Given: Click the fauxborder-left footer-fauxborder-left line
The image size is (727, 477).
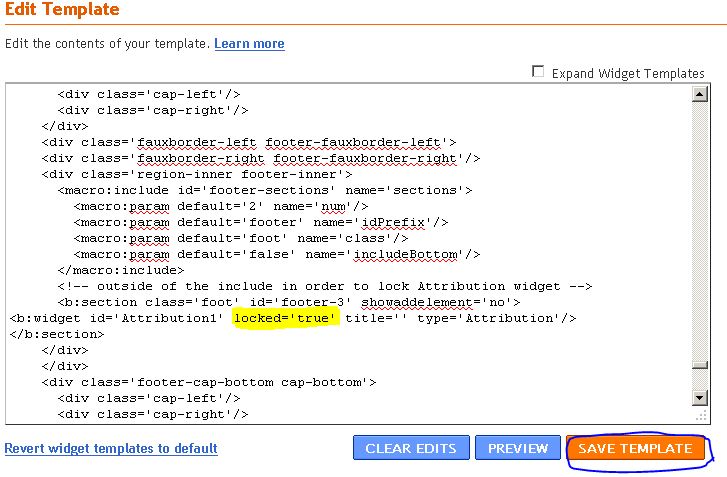Looking at the screenshot, I should point(249,142).
